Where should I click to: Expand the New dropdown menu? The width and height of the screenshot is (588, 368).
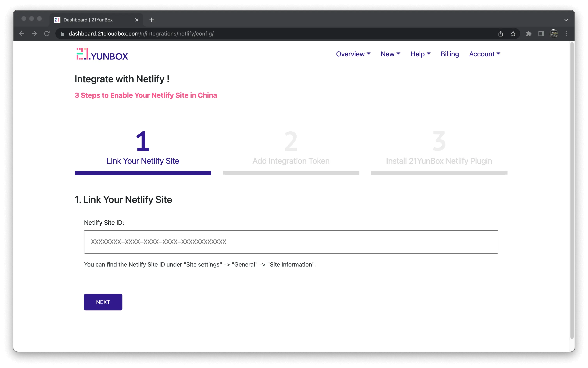(390, 54)
